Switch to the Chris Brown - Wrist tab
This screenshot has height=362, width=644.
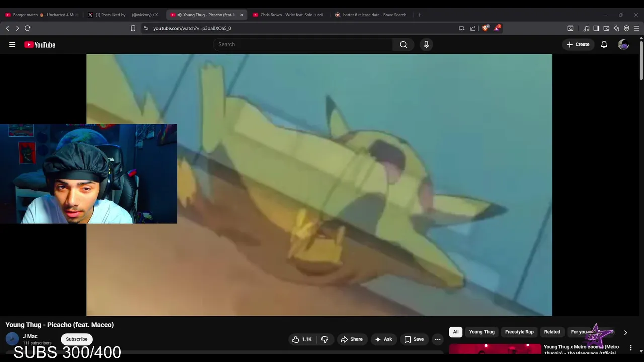tap(289, 15)
